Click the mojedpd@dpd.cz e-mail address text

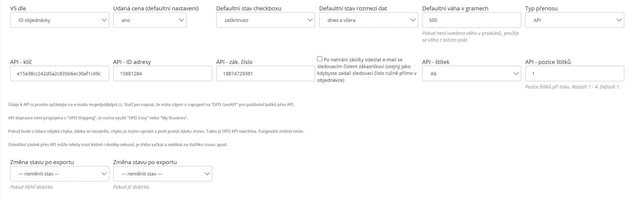(106, 105)
